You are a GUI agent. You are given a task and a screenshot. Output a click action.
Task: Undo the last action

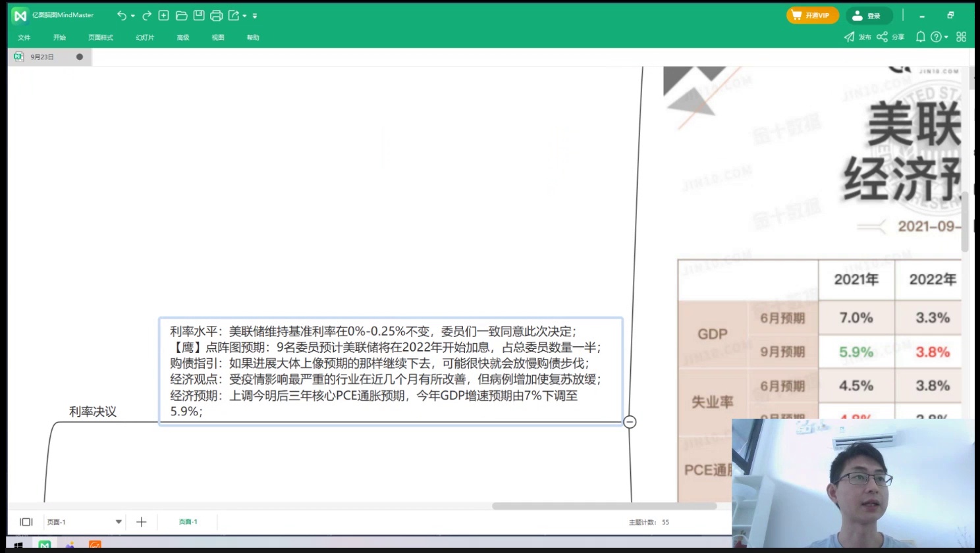tap(121, 15)
